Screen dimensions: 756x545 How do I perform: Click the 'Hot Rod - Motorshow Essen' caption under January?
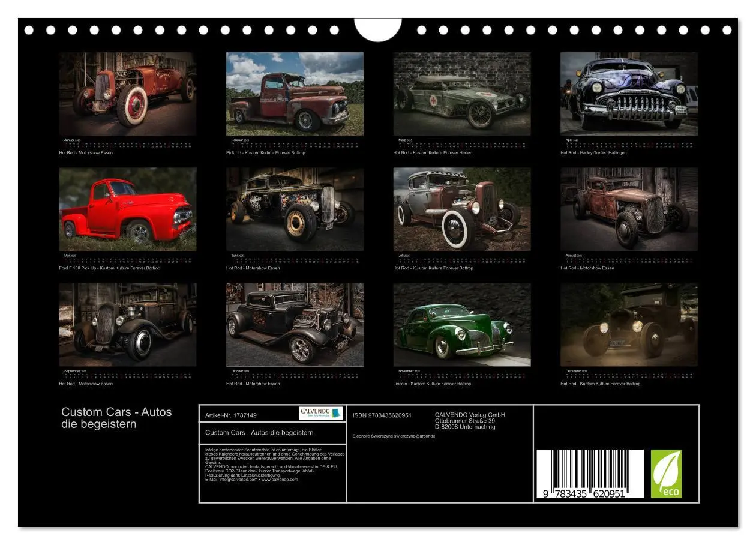[x=86, y=153]
